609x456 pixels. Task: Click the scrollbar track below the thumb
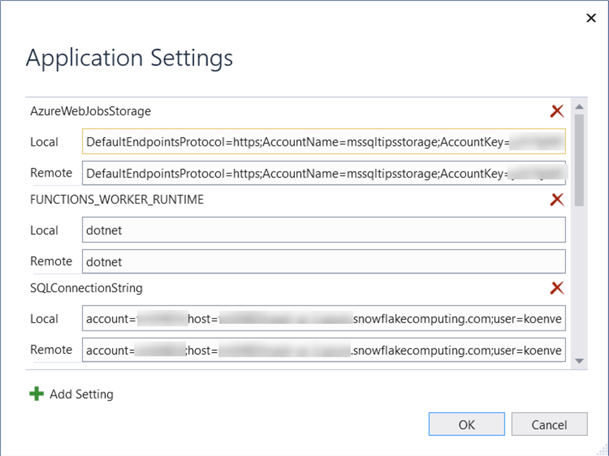tap(579, 290)
